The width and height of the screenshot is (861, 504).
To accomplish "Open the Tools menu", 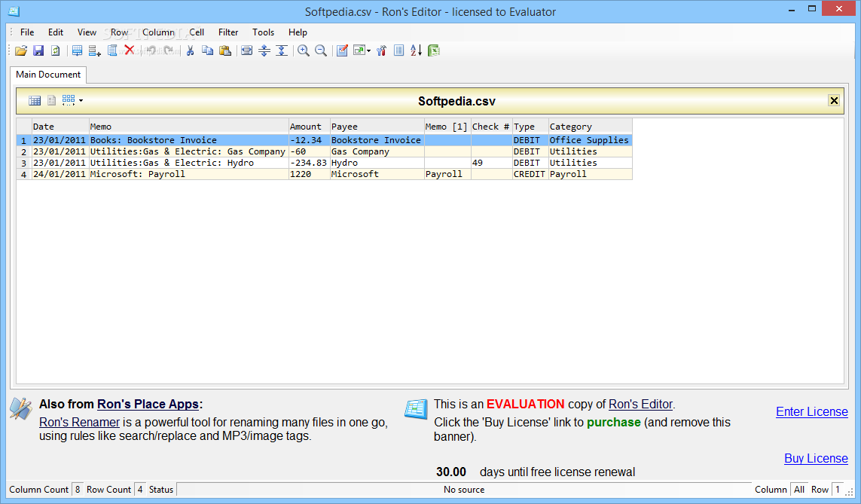I will tap(263, 32).
